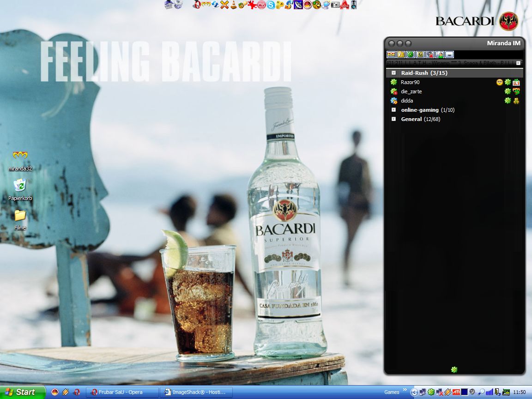Open the volume speaker tray icon
The image size is (532, 399).
[x=472, y=392]
